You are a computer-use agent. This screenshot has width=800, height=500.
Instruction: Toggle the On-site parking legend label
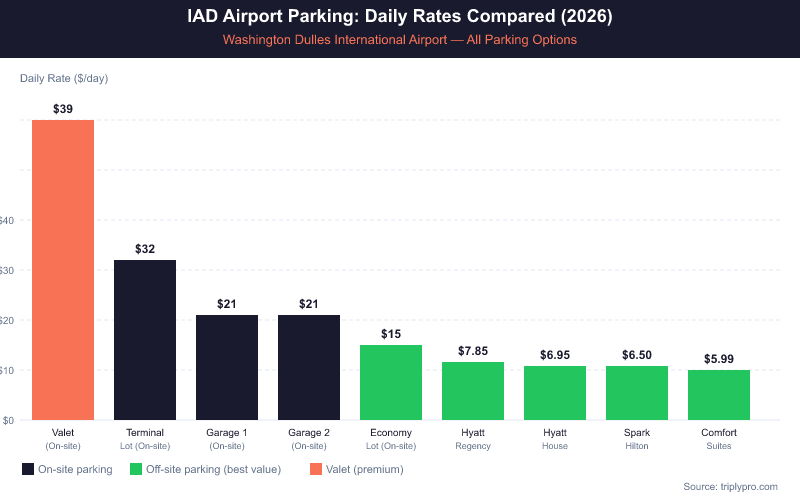point(75,468)
